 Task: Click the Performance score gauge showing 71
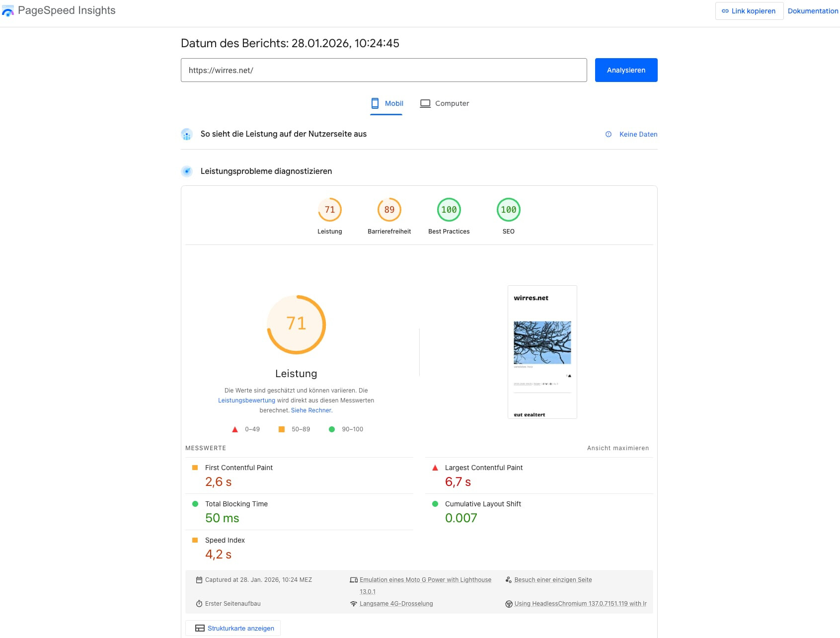pos(329,210)
